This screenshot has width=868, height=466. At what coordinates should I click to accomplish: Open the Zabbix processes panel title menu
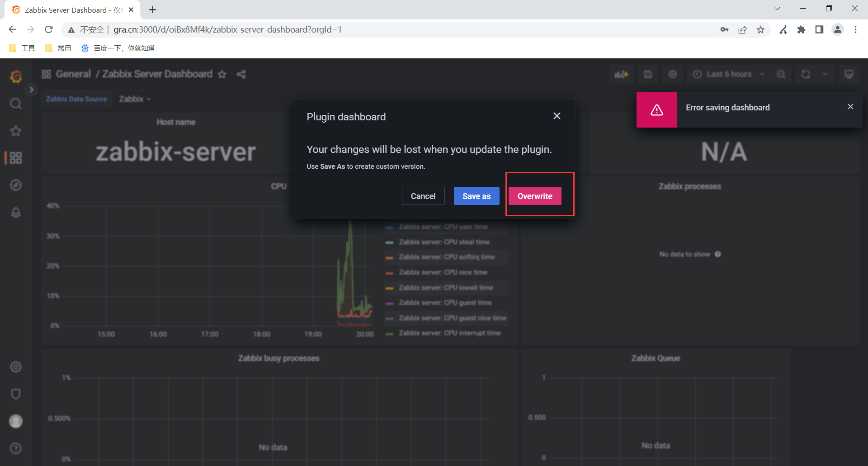click(690, 186)
